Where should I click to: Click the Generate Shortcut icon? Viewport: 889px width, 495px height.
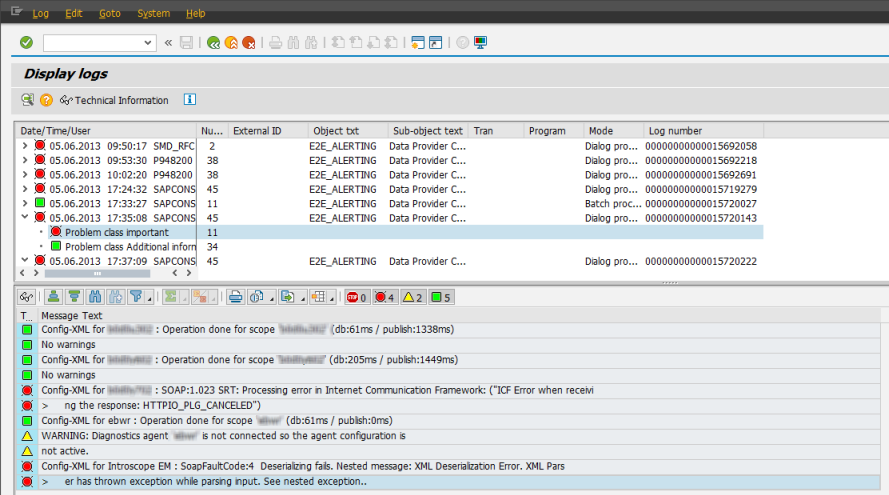[435, 43]
